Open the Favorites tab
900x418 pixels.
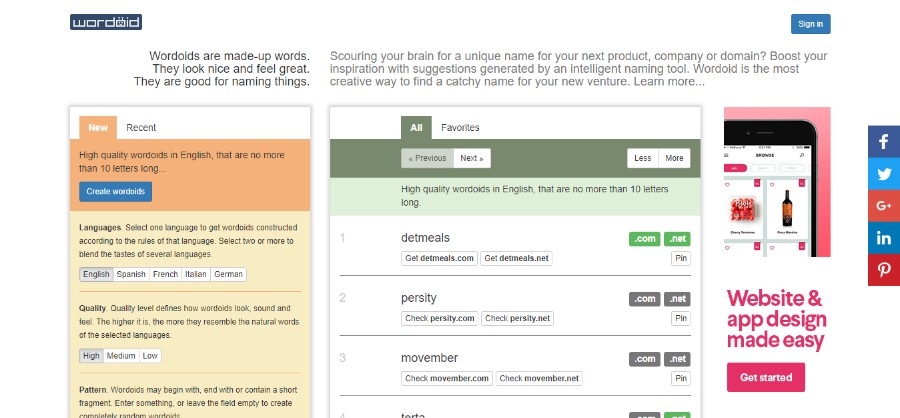pos(460,127)
